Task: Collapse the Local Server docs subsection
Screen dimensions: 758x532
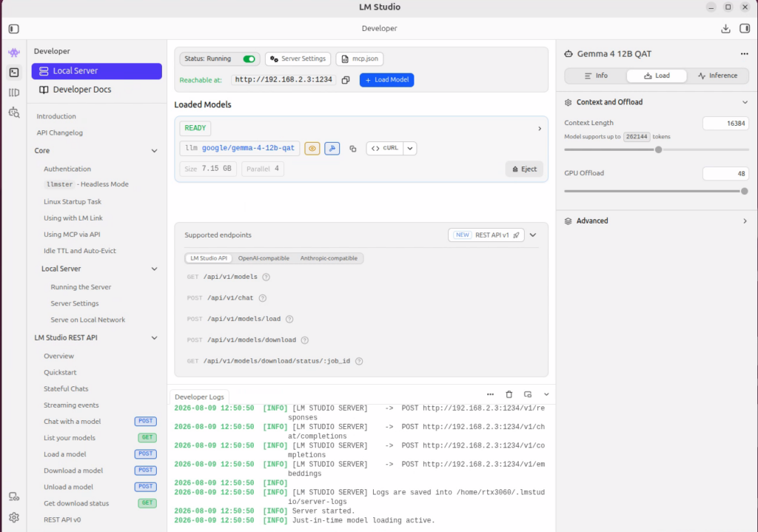Action: pos(154,269)
